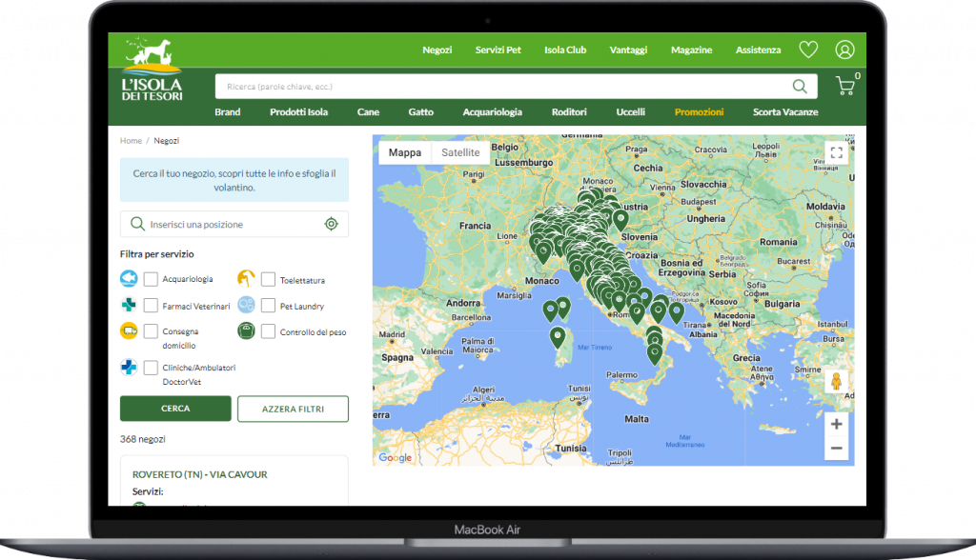Viewport: 976px width, 560px height.
Task: Enable Farmaci Veterinari filter
Action: [x=151, y=306]
